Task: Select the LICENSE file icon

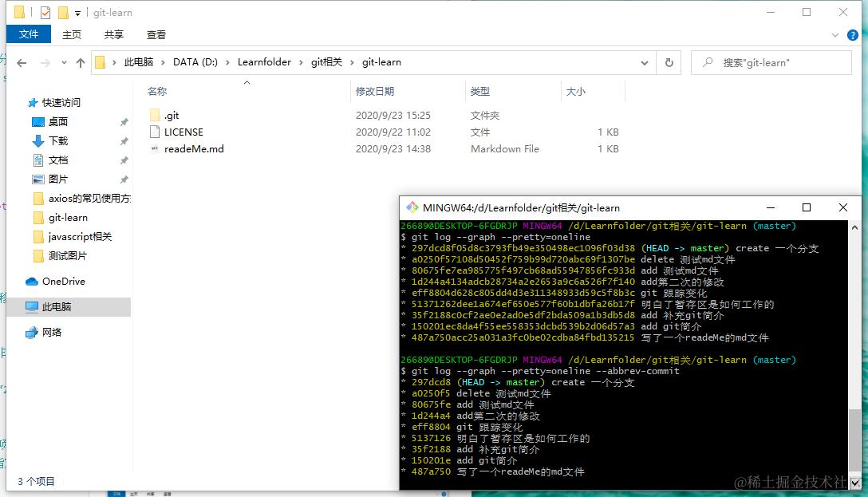Action: [155, 132]
